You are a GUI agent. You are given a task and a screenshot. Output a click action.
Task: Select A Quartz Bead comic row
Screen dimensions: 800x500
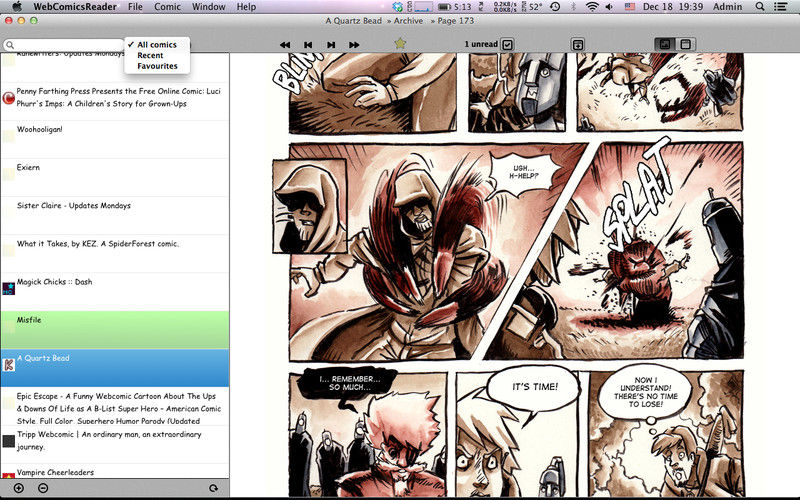(x=115, y=368)
